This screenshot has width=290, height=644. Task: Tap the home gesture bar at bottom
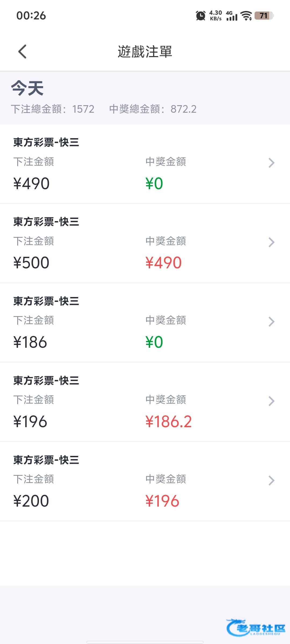point(145,642)
